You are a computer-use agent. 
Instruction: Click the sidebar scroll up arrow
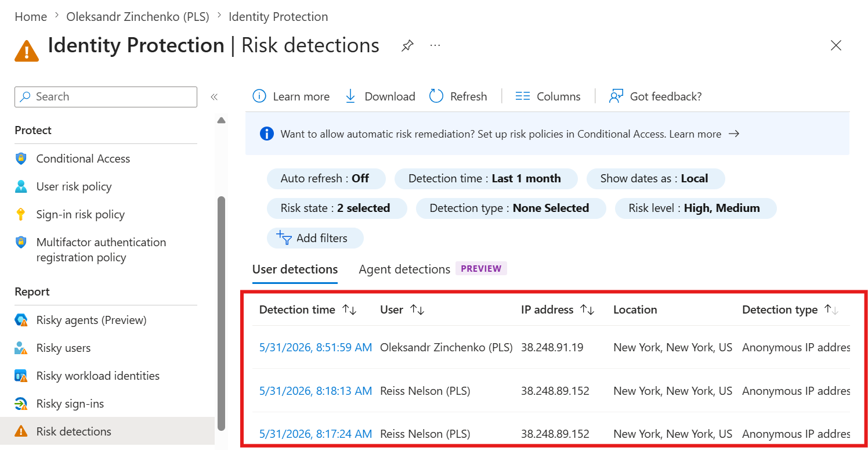pos(221,121)
